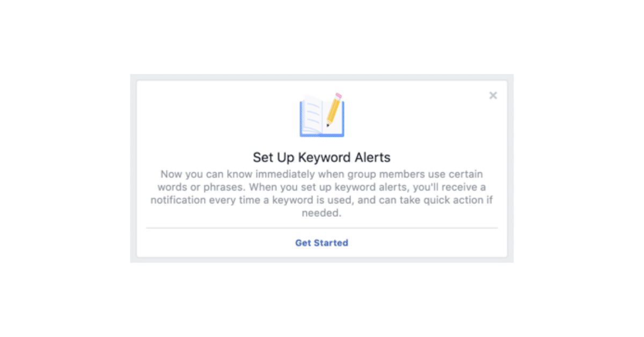The width and height of the screenshot is (644, 337).
Task: Open keyword alerts via Get Started
Action: tap(321, 243)
